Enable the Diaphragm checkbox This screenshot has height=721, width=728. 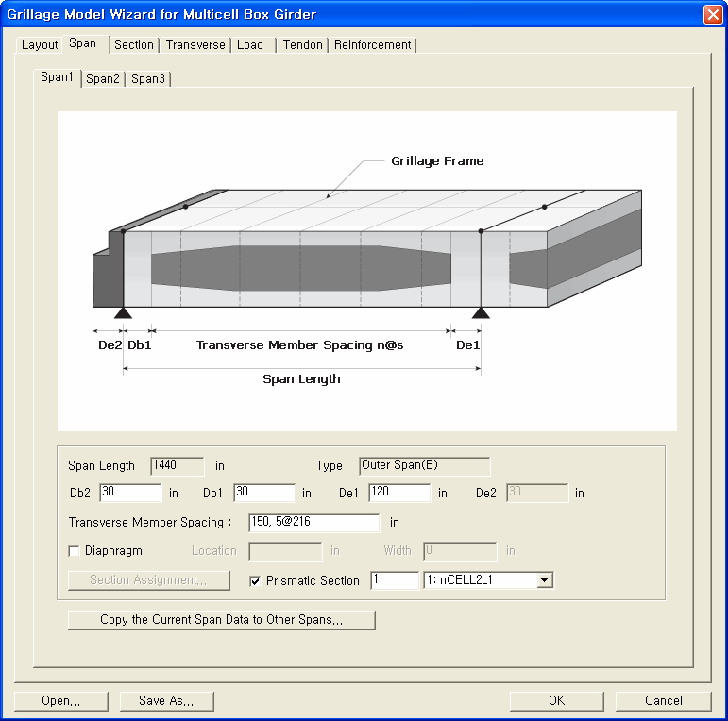[74, 551]
